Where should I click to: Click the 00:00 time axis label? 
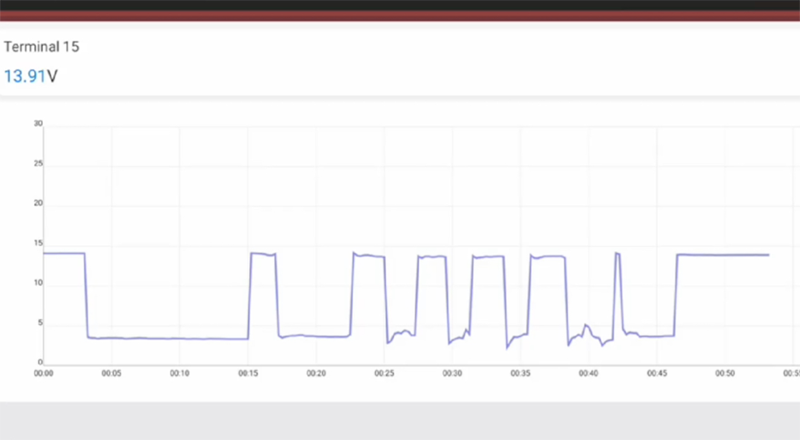(44, 373)
